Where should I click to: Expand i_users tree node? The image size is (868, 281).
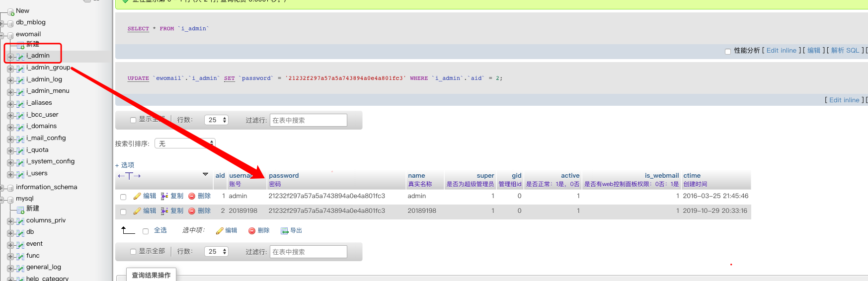pos(10,175)
